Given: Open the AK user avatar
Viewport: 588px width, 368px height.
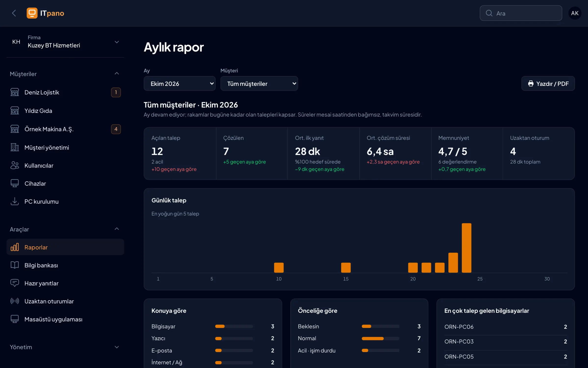Looking at the screenshot, I should click(575, 13).
